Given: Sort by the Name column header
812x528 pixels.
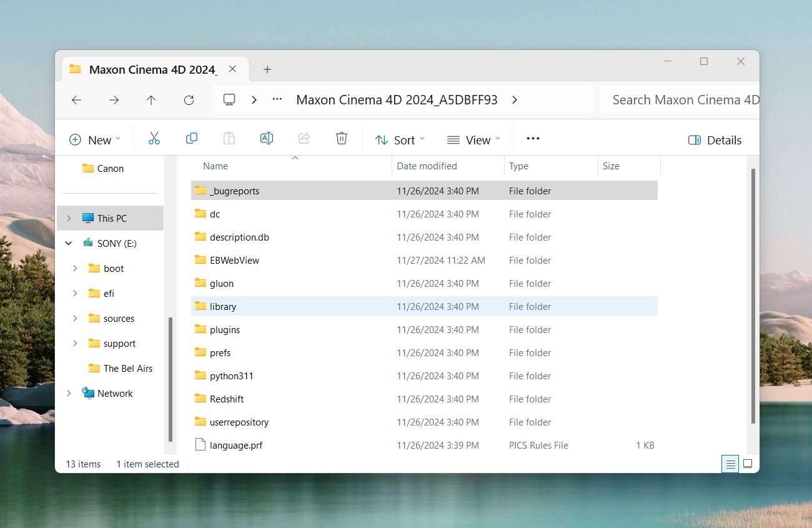Looking at the screenshot, I should pyautogui.click(x=291, y=166).
